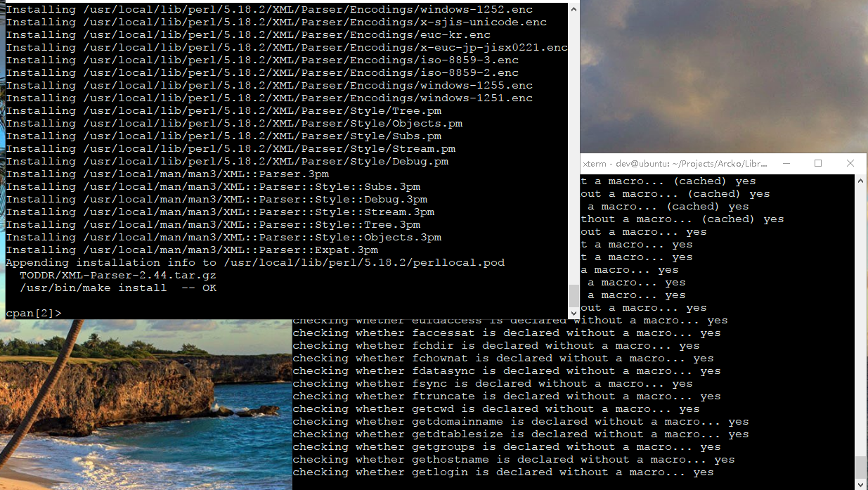Click the xterm scrollbar track above thumb
The height and width of the screenshot is (490, 868).
tap(861, 316)
